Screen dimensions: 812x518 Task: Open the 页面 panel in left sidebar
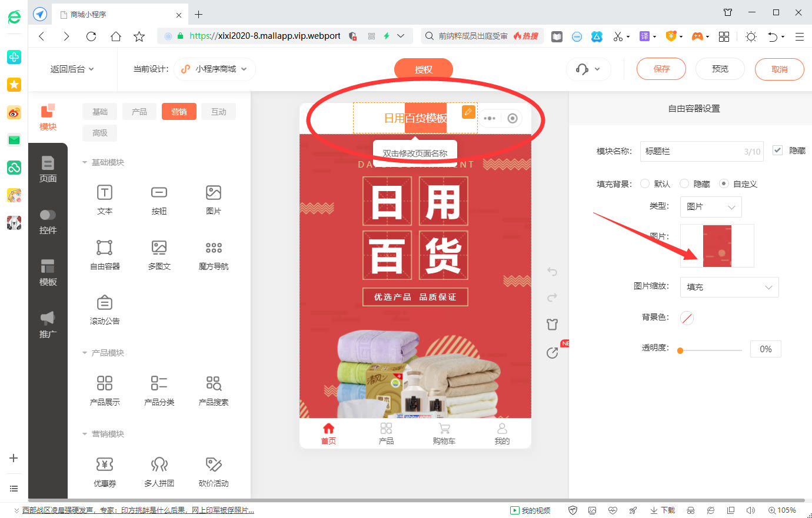click(48, 171)
